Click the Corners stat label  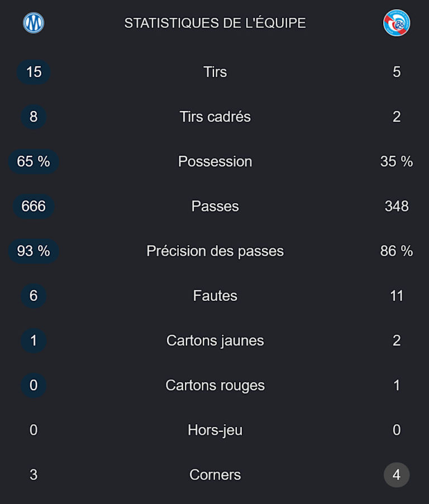[x=215, y=475]
